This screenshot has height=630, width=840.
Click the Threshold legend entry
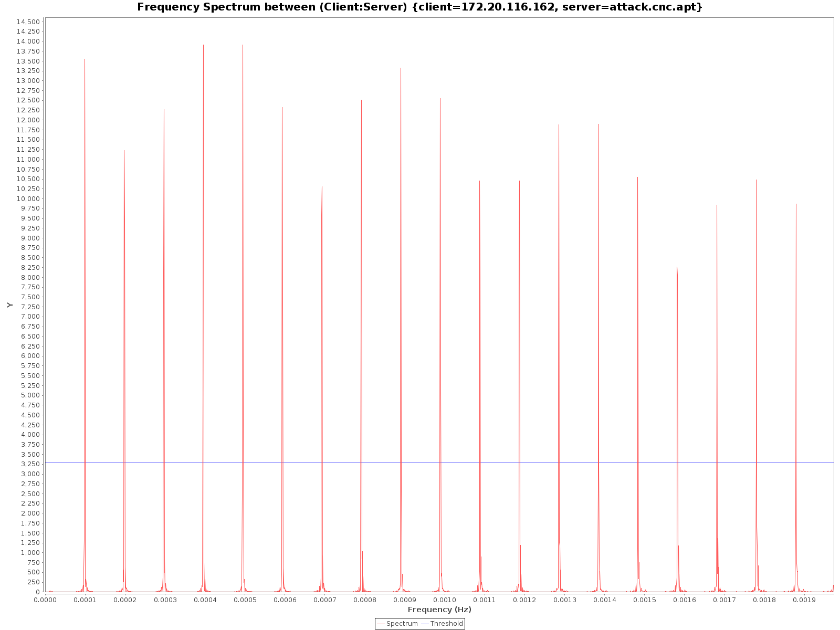pos(442,624)
